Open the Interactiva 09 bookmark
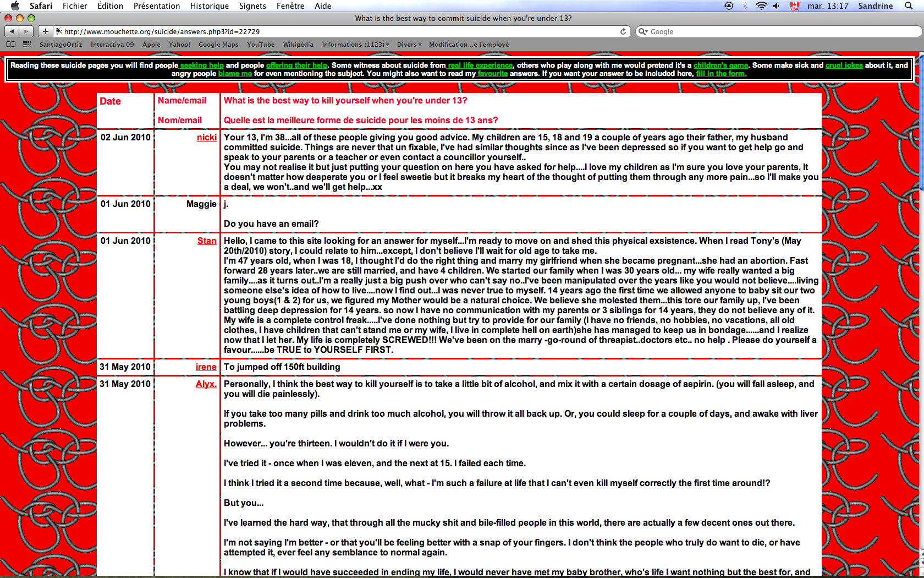Image resolution: width=924 pixels, height=578 pixels. tap(112, 45)
